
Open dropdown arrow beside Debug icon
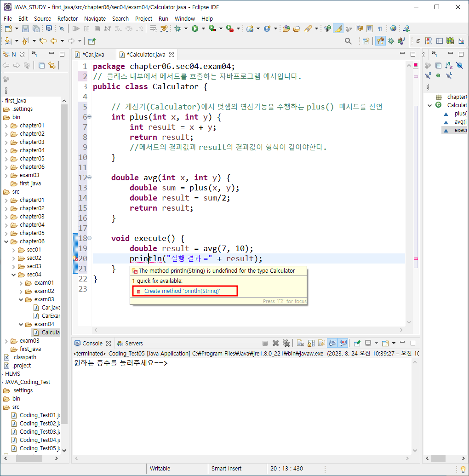pyautogui.click(x=186, y=29)
